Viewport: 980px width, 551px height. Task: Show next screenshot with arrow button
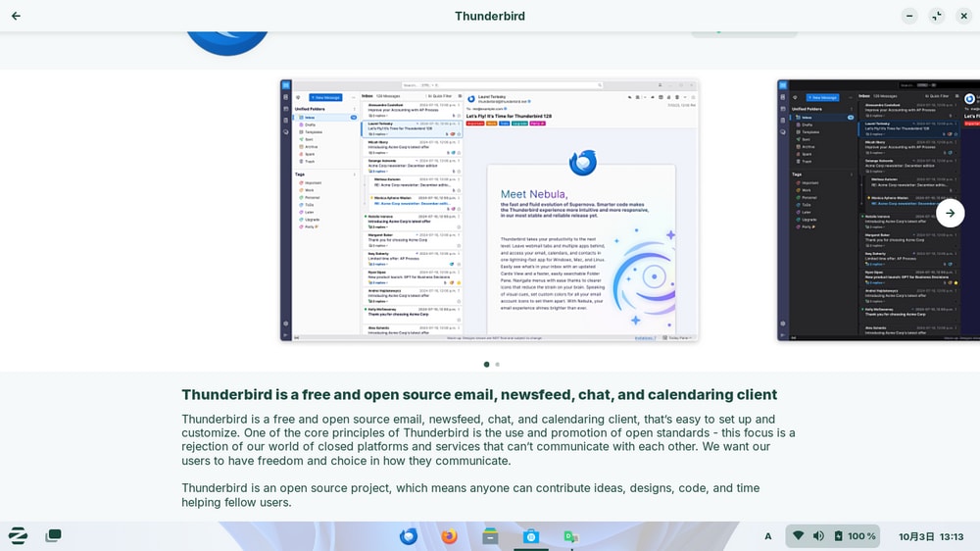pyautogui.click(x=950, y=213)
